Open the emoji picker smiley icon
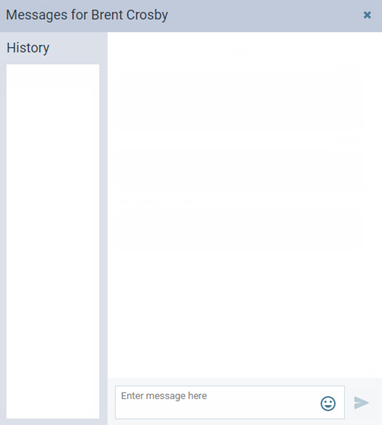The height and width of the screenshot is (425, 382). pos(328,403)
